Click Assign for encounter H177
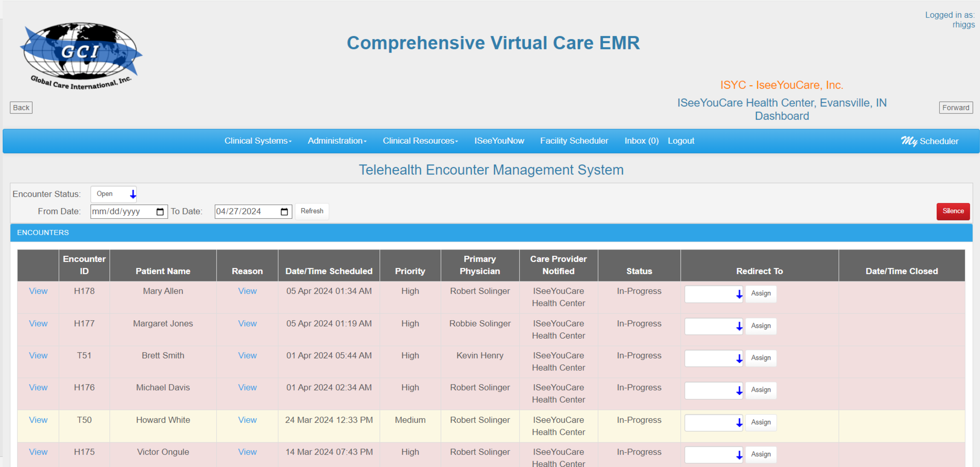This screenshot has height=467, width=980. coord(761,326)
